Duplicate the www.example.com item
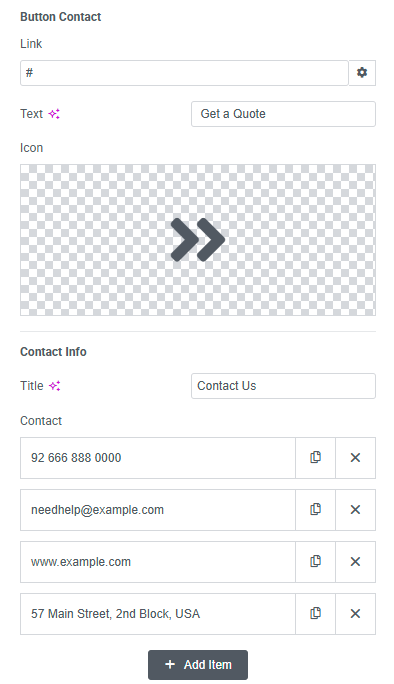Viewport: 394px width, 684px height. pyautogui.click(x=315, y=561)
